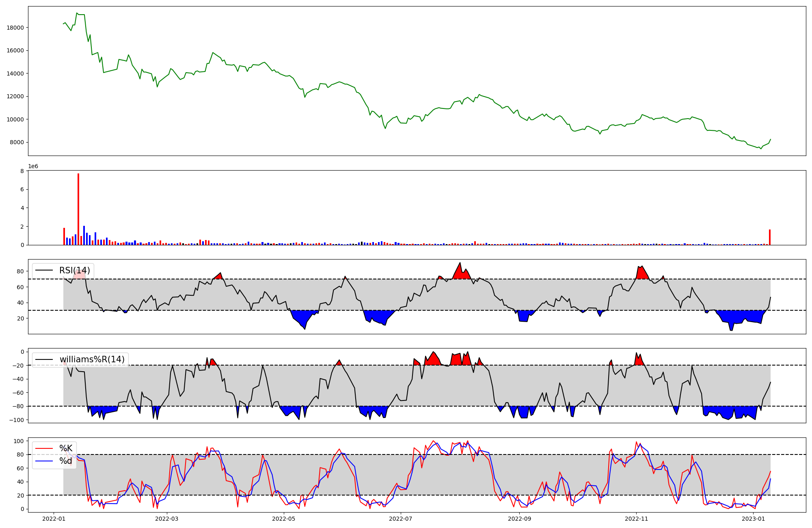Image resolution: width=812 pixels, height=528 pixels.
Task: Click the %d legend entry text
Action: click(66, 461)
